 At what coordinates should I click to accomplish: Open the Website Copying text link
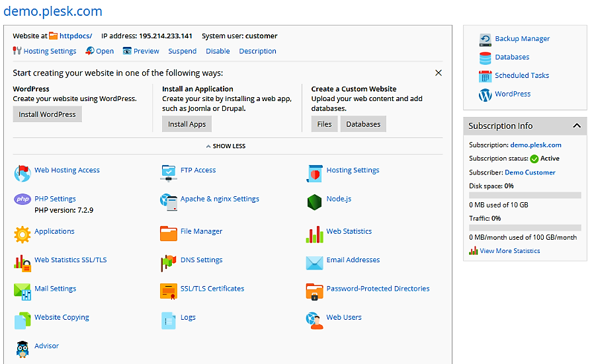tap(62, 317)
